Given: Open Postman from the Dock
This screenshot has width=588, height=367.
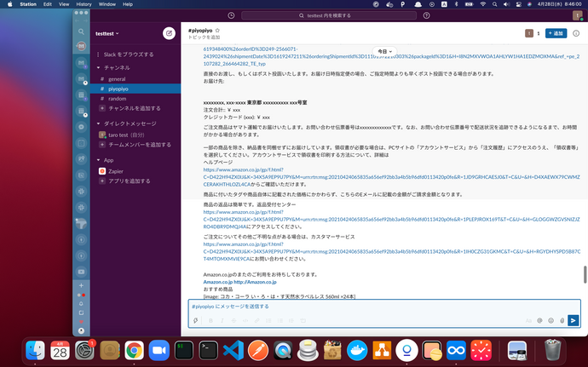Looking at the screenshot, I should pos(258,351).
